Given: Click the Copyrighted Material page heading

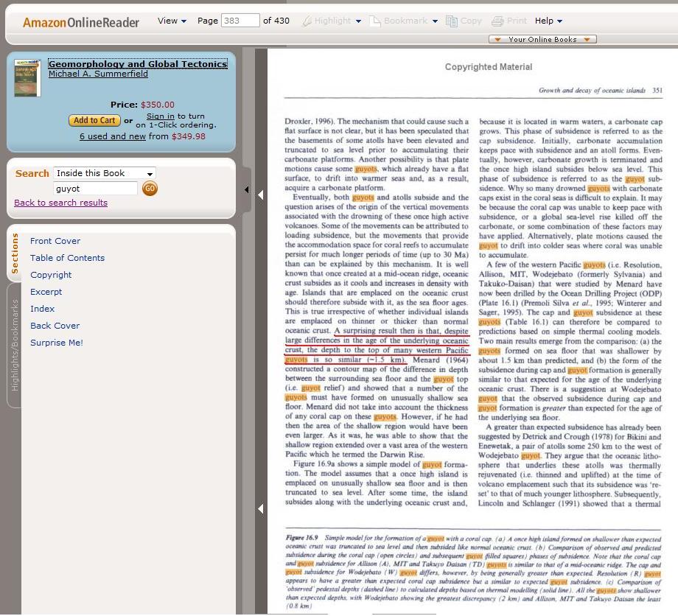Looking at the screenshot, I should [x=489, y=67].
